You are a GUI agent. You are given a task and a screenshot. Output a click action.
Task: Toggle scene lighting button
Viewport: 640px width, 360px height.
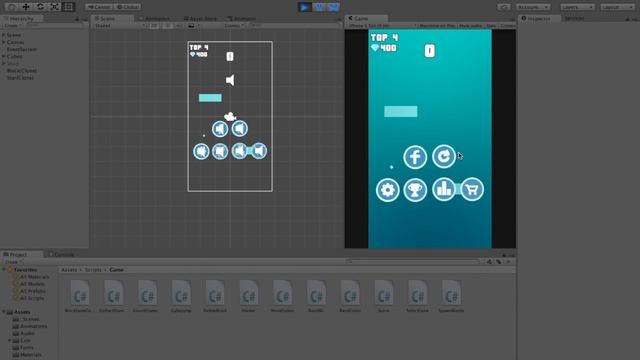[167, 25]
